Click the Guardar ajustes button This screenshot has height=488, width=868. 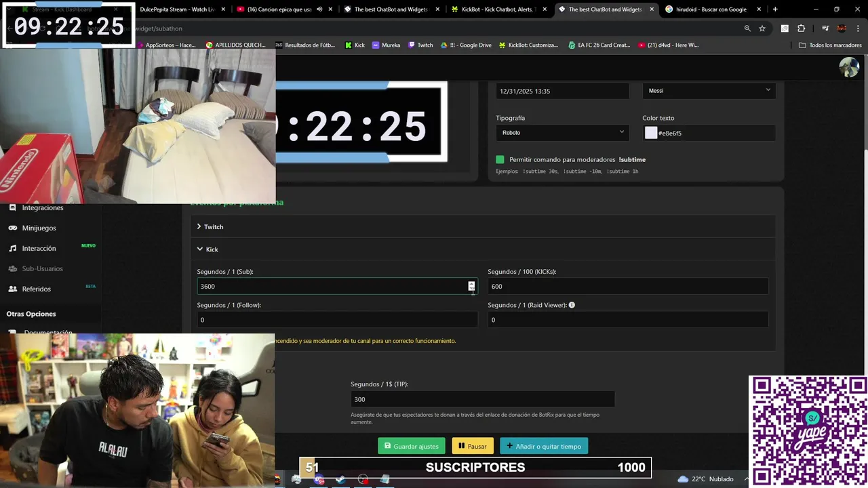point(412,446)
